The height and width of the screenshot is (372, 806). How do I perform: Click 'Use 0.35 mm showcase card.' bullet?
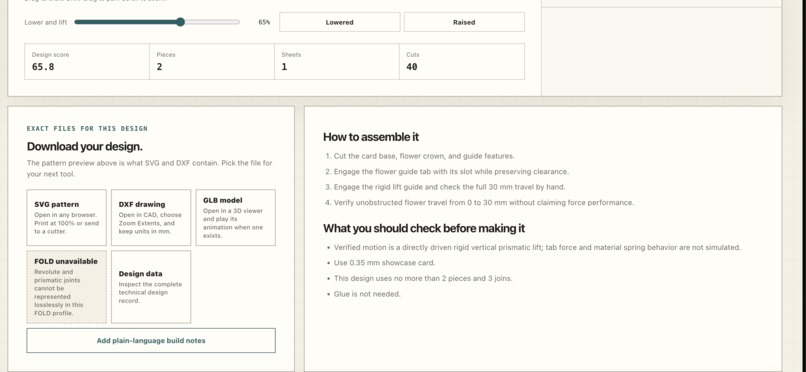[384, 263]
